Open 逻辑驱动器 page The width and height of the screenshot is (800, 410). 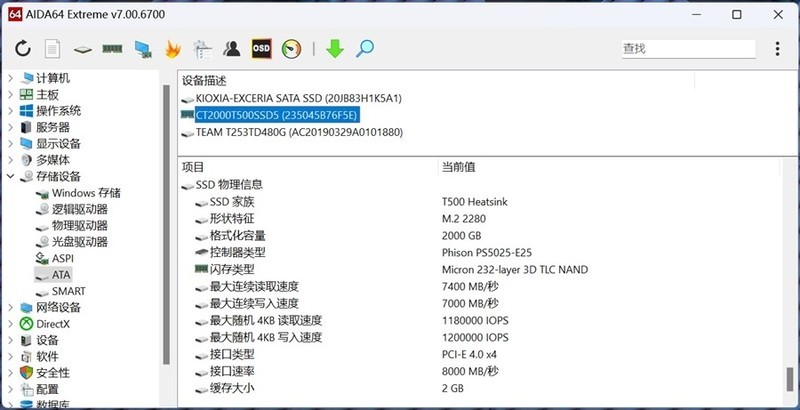click(80, 209)
